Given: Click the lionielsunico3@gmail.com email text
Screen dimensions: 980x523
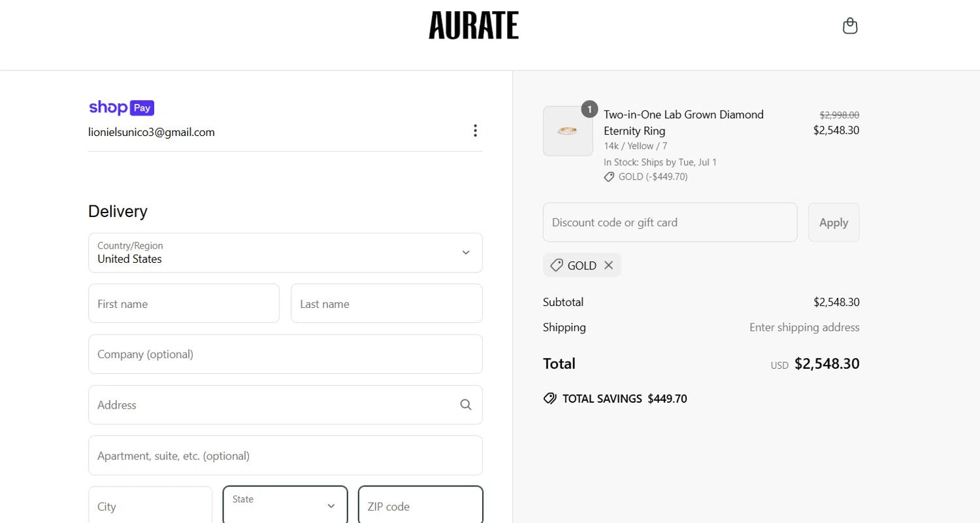Looking at the screenshot, I should coord(152,132).
